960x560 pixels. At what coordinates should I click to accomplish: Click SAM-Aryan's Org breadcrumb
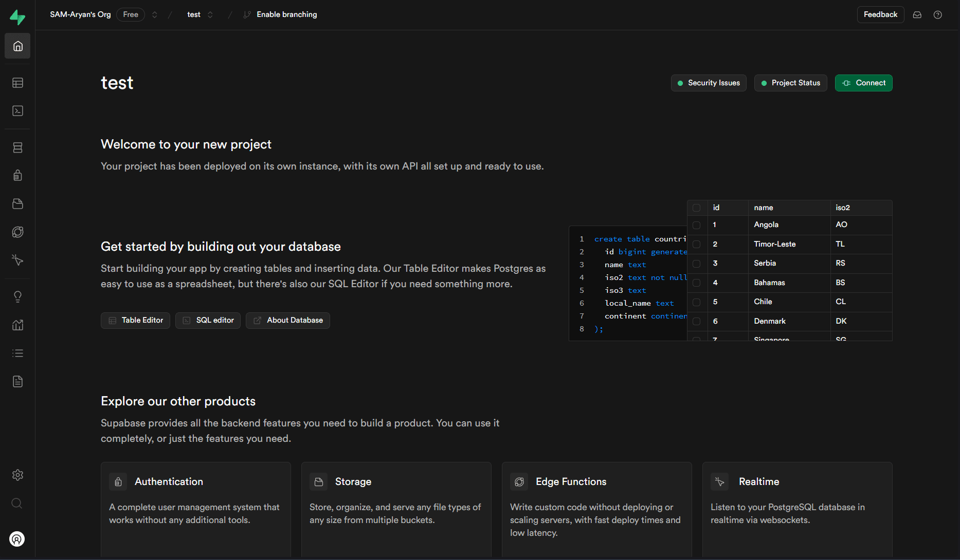[80, 14]
